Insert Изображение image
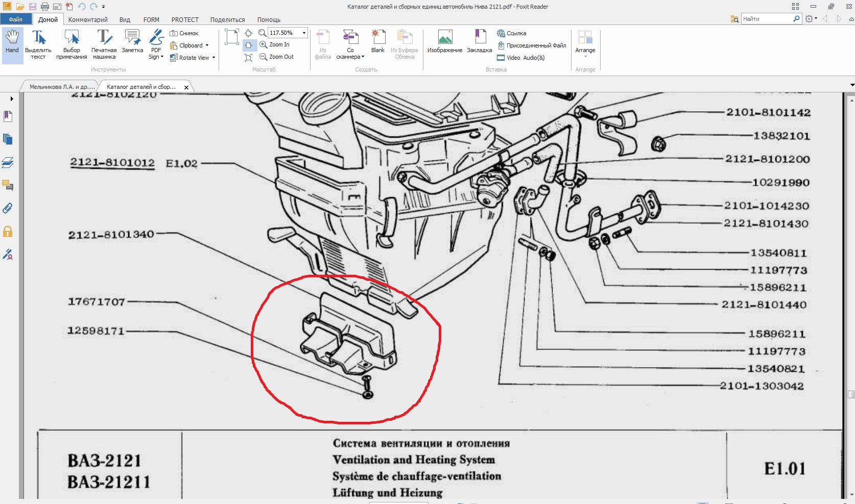This screenshot has height=504, width=855. click(x=445, y=42)
